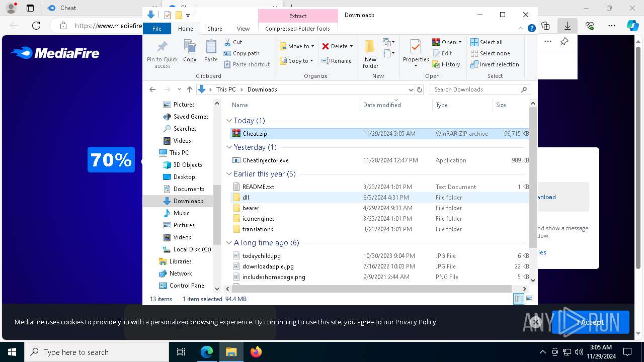Image resolution: width=644 pixels, height=362 pixels.
Task: Switch to Large icons view layout
Action: tap(530, 299)
